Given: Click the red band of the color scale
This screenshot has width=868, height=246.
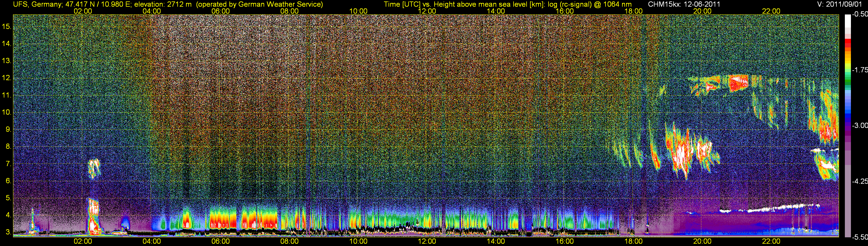Looking at the screenshot, I should (847, 43).
